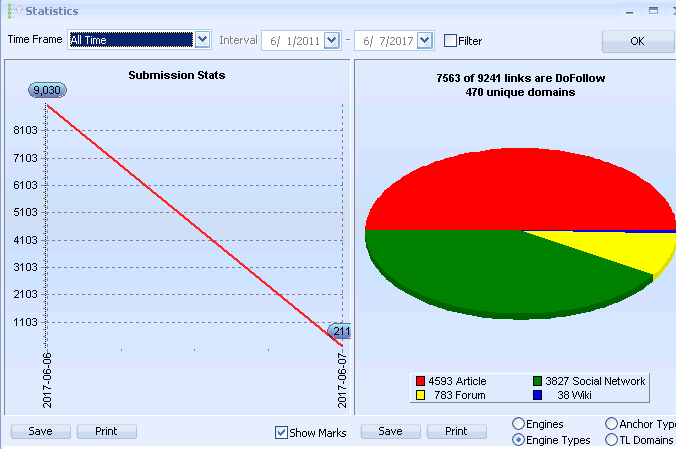Save the pie chart
The height and width of the screenshot is (449, 676).
(x=391, y=431)
